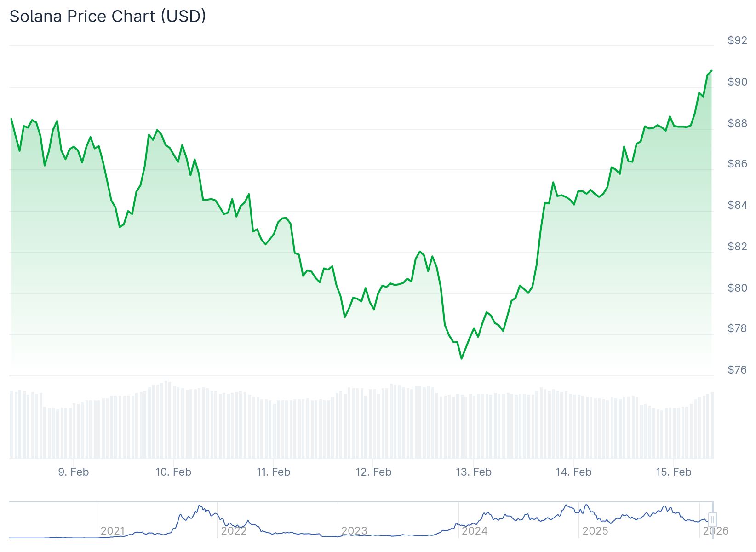Click the 10. Feb date axis label

click(173, 472)
